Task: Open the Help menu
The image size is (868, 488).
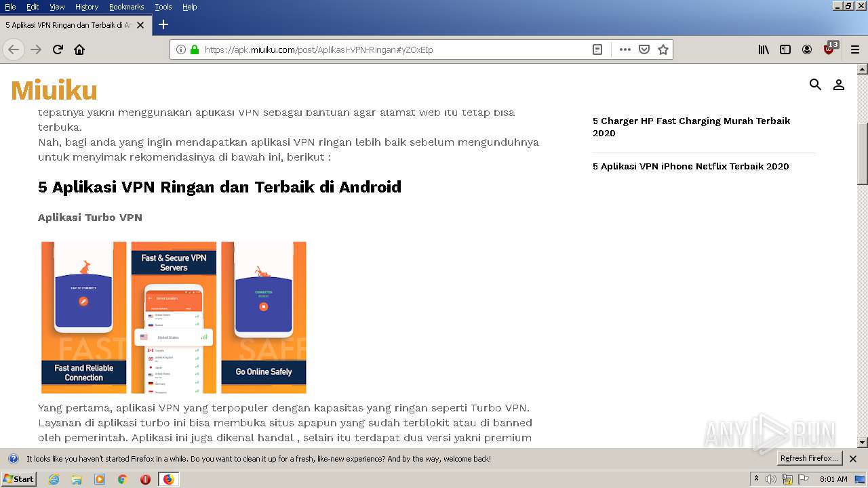Action: (x=190, y=7)
